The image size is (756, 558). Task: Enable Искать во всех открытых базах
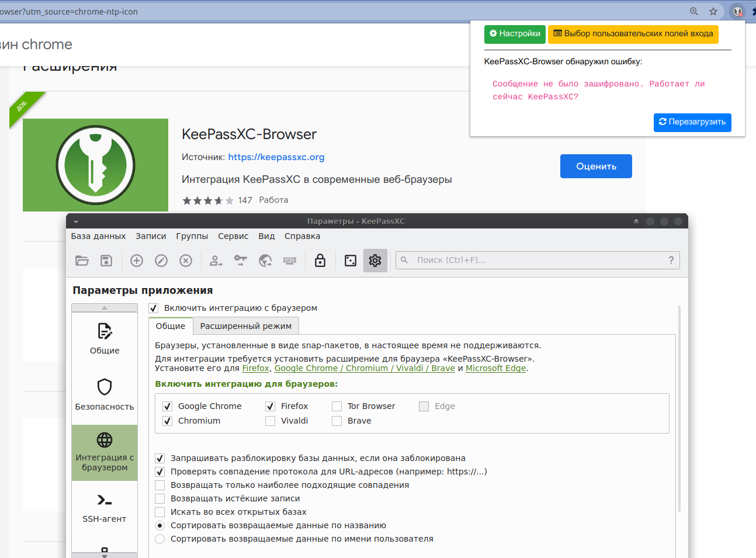(x=159, y=512)
